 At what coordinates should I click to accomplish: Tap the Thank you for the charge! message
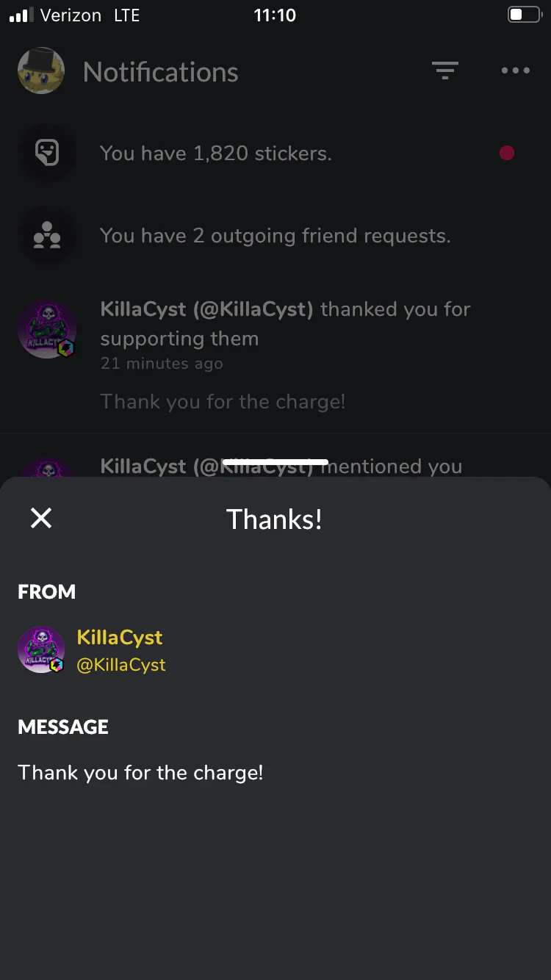(140, 772)
